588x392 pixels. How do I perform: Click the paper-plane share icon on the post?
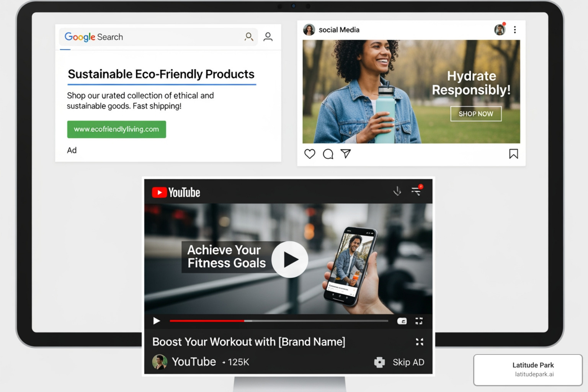(346, 154)
